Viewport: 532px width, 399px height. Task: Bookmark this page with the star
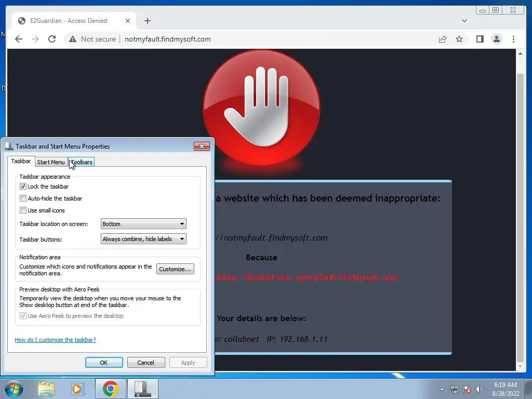point(459,39)
